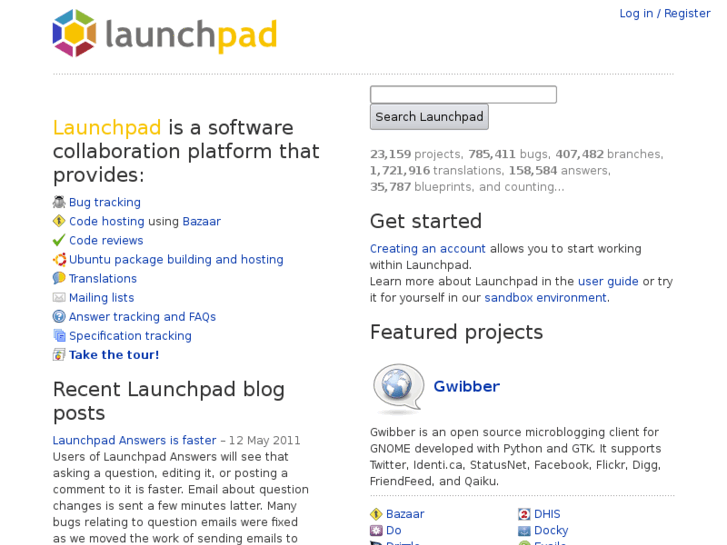Focus the Launchpad search text field
This screenshot has height=545, width=727.
(x=463, y=95)
